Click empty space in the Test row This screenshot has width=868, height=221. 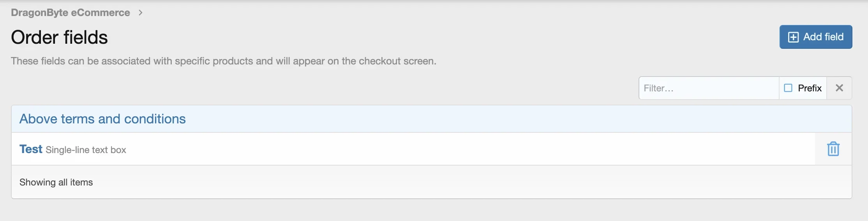[x=468, y=149]
